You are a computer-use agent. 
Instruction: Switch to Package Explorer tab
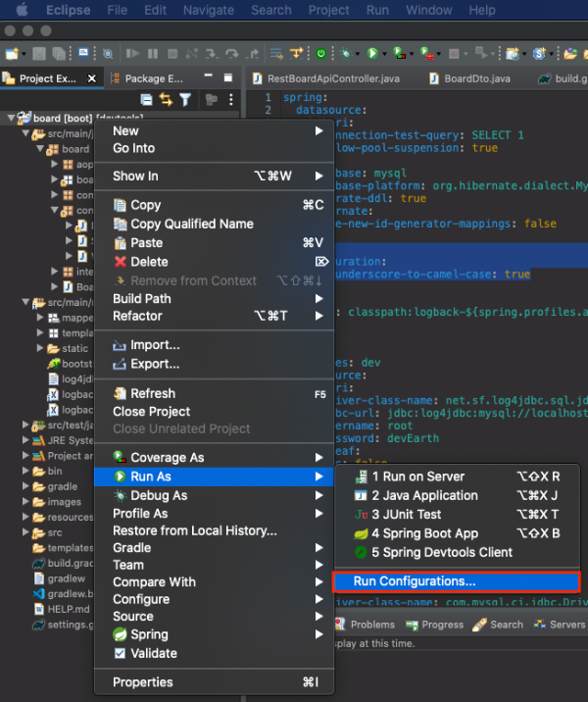pyautogui.click(x=148, y=78)
